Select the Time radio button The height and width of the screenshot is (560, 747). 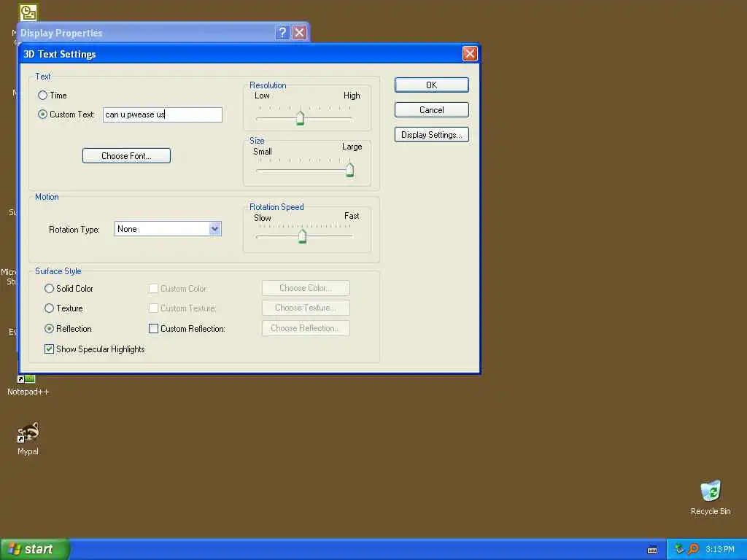(42, 96)
